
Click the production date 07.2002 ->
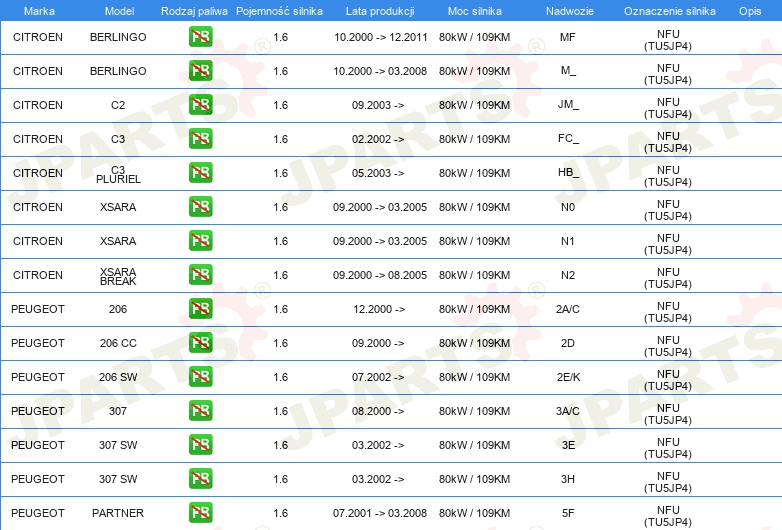point(378,377)
